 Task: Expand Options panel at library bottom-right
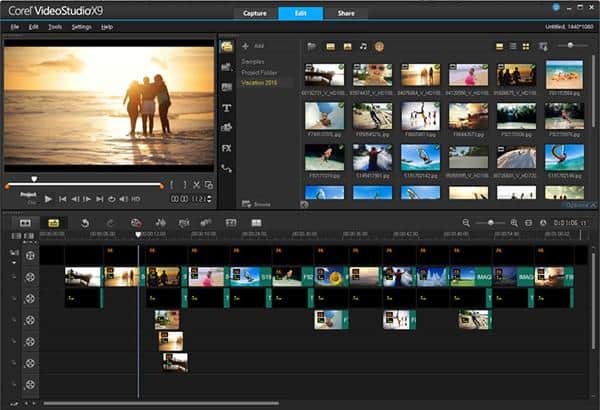(578, 204)
